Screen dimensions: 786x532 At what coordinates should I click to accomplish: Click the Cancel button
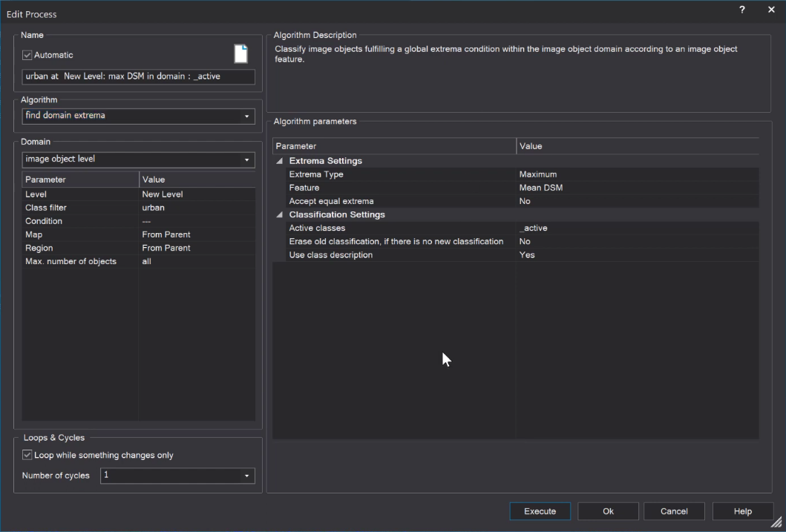point(674,511)
